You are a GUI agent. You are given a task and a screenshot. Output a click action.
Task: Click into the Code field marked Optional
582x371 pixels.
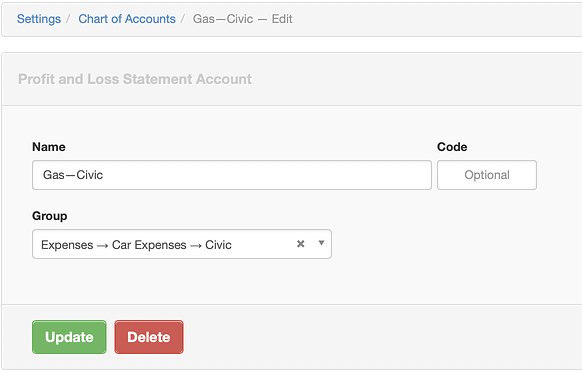[x=487, y=175]
